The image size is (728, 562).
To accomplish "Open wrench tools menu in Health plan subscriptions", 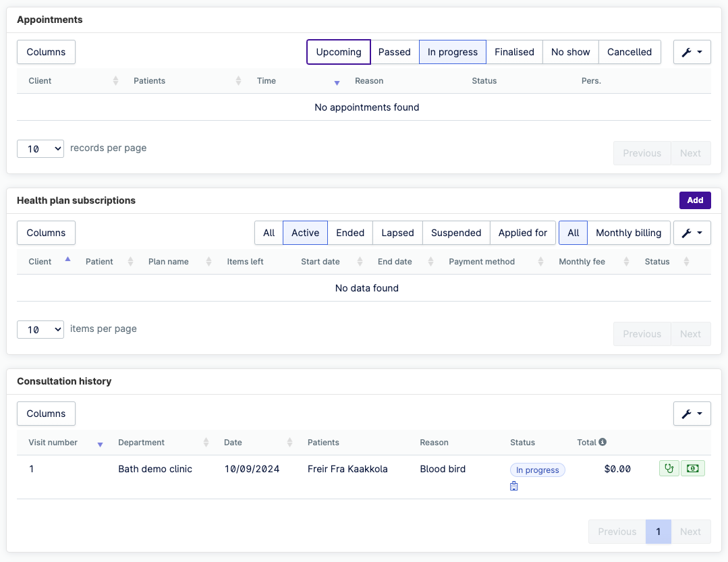I will (x=692, y=233).
